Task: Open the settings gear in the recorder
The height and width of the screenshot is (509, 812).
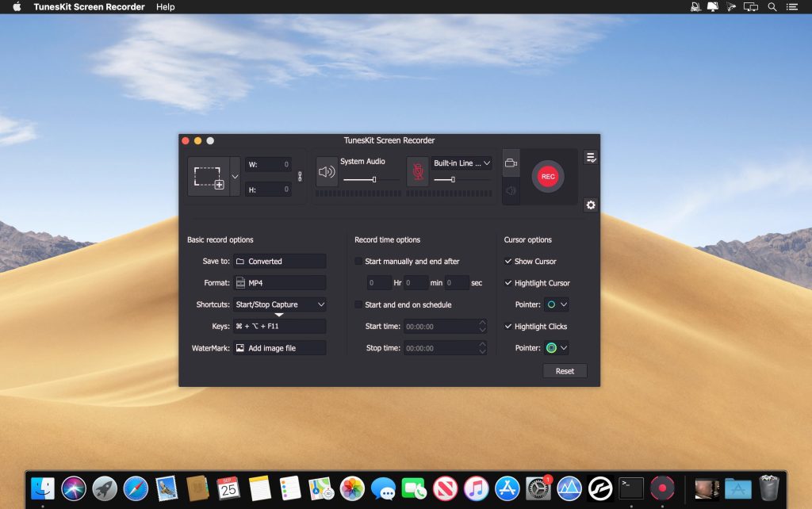Action: (591, 205)
